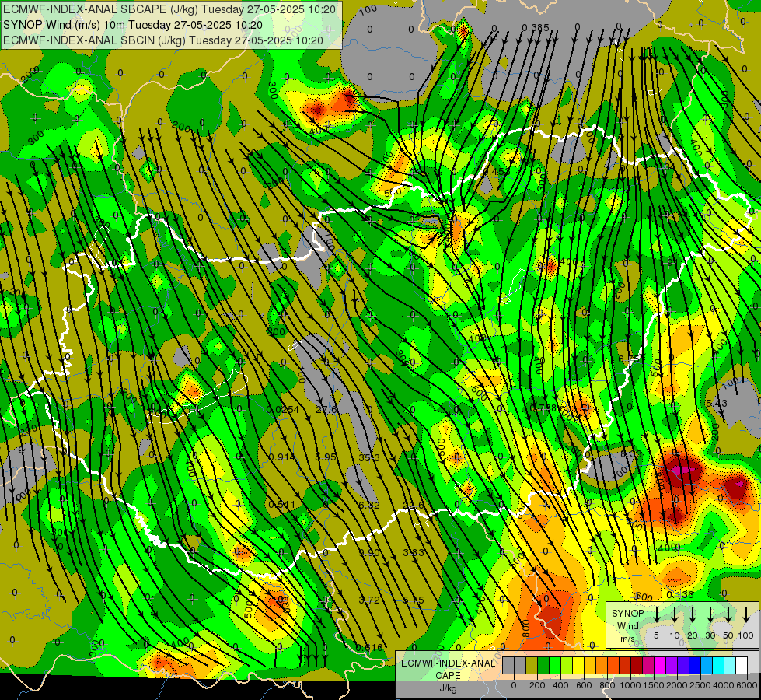Click the 5.95 value on the map
The height and width of the screenshot is (700, 761).
326,457
